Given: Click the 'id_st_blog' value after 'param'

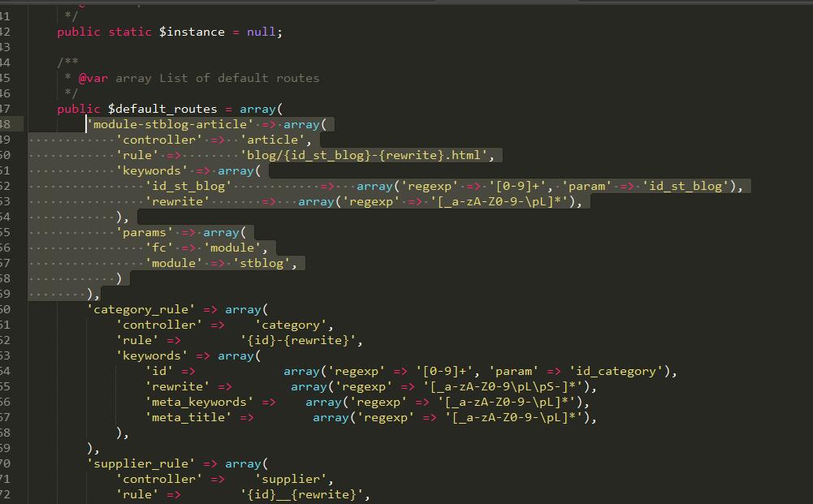Looking at the screenshot, I should point(685,187).
